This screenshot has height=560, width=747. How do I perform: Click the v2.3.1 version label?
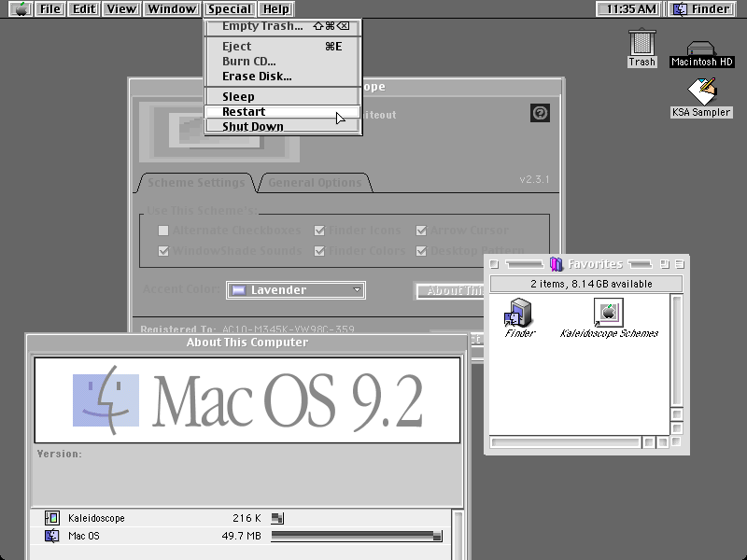click(534, 179)
